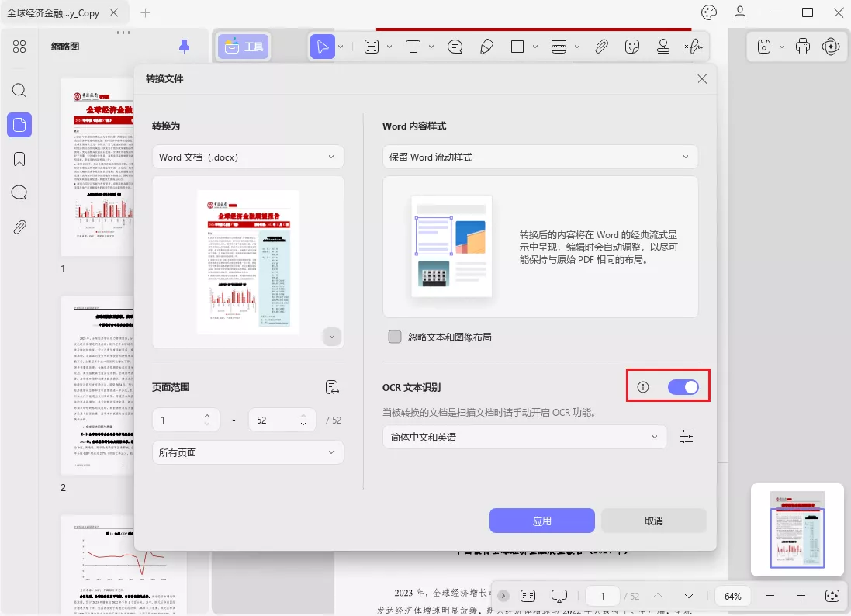Open the bookmarks panel

pos(19,158)
